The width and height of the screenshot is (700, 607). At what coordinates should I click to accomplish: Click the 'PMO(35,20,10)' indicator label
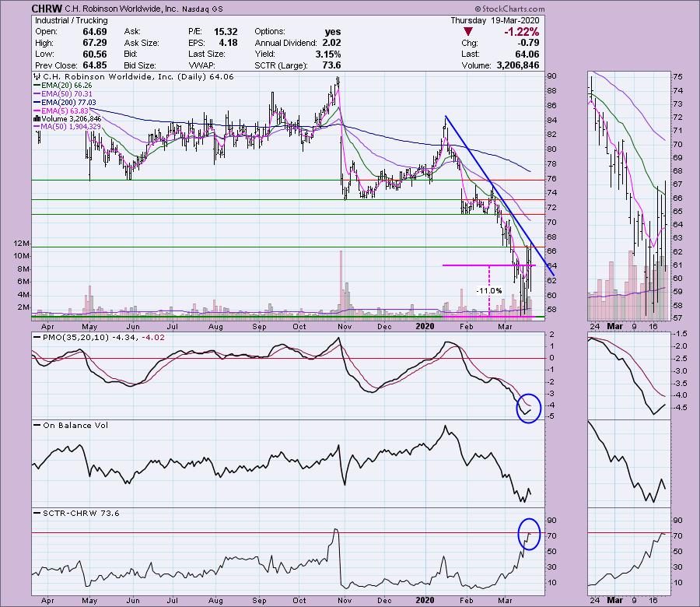75,338
